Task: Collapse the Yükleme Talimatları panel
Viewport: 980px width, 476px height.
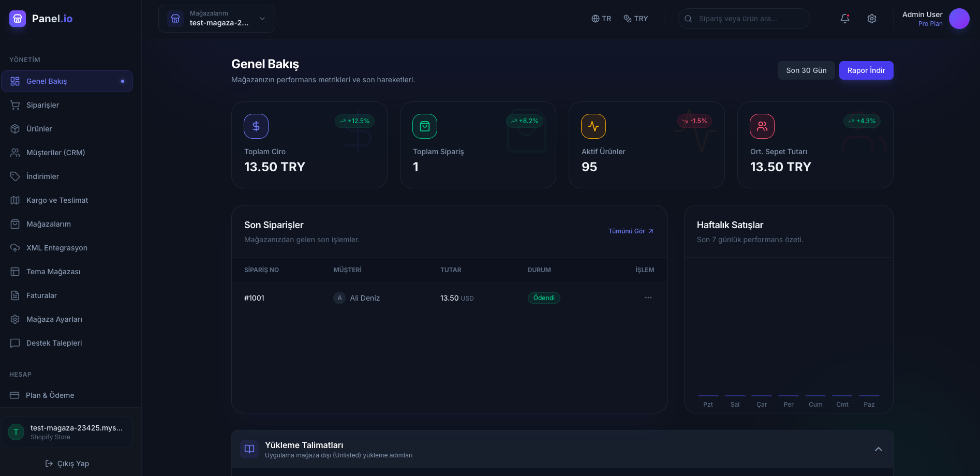Action: coord(878,449)
